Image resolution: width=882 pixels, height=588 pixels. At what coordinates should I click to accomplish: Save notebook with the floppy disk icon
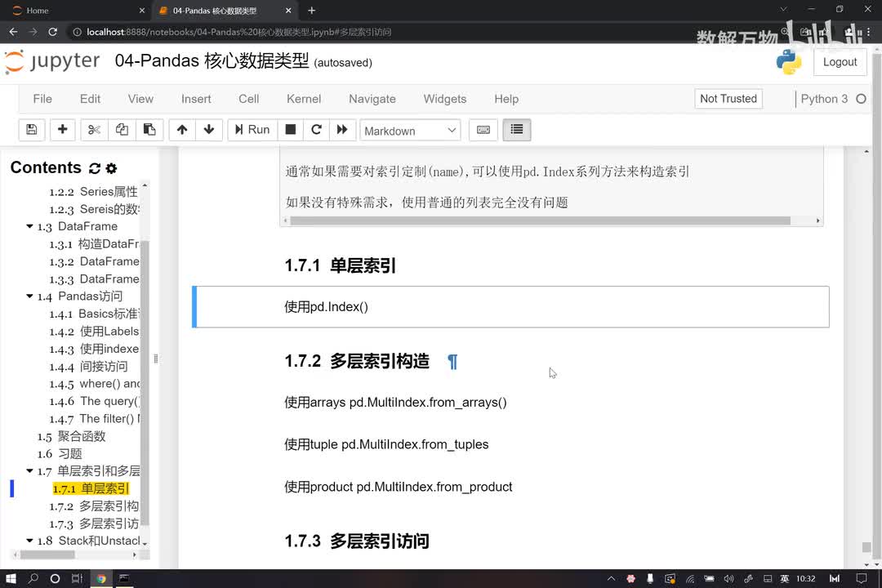32,130
